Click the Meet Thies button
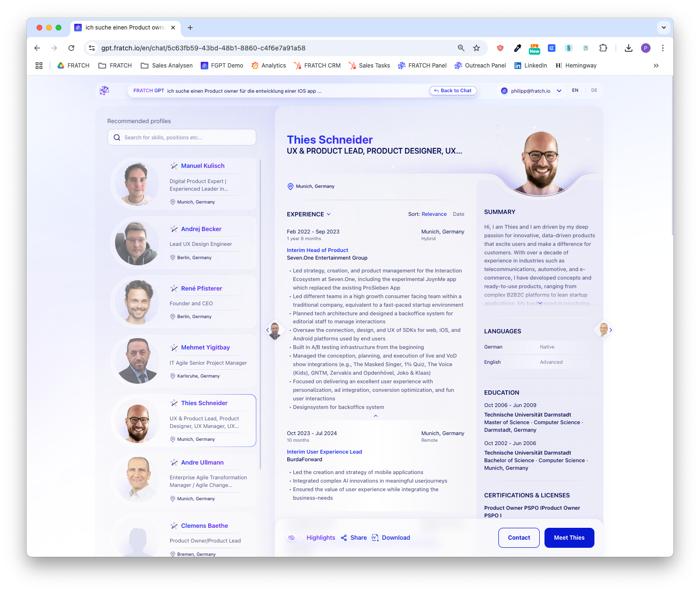 [569, 538]
